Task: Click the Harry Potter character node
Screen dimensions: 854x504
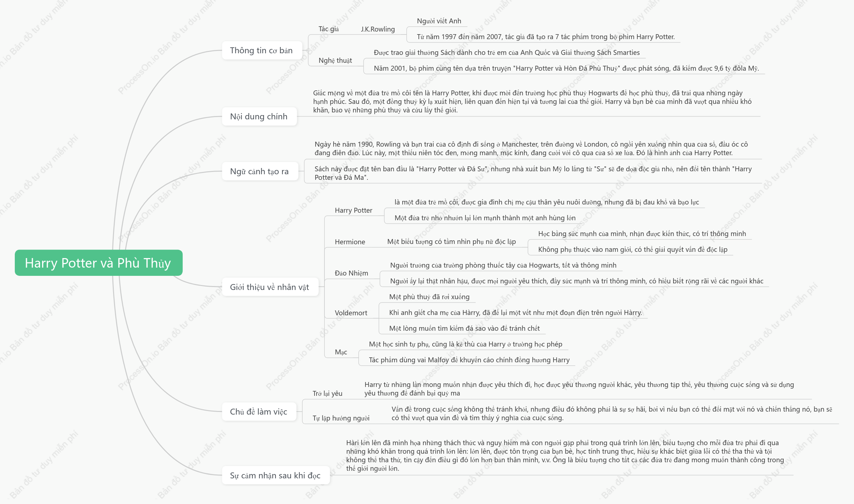Action: pyautogui.click(x=353, y=210)
